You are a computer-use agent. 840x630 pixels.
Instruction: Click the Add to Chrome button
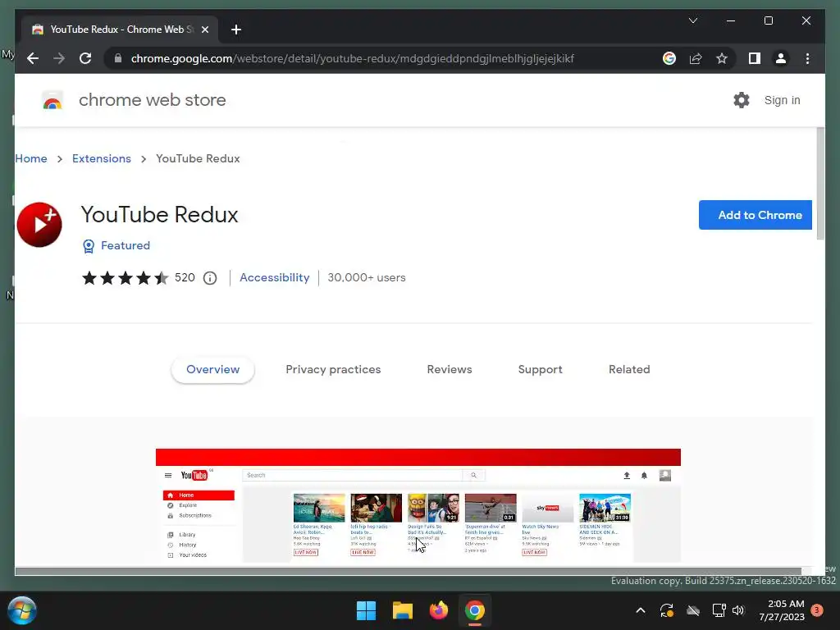(756, 215)
